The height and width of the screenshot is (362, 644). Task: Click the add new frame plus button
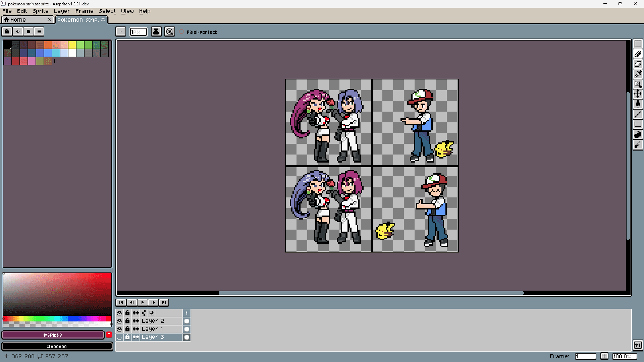[x=604, y=356]
